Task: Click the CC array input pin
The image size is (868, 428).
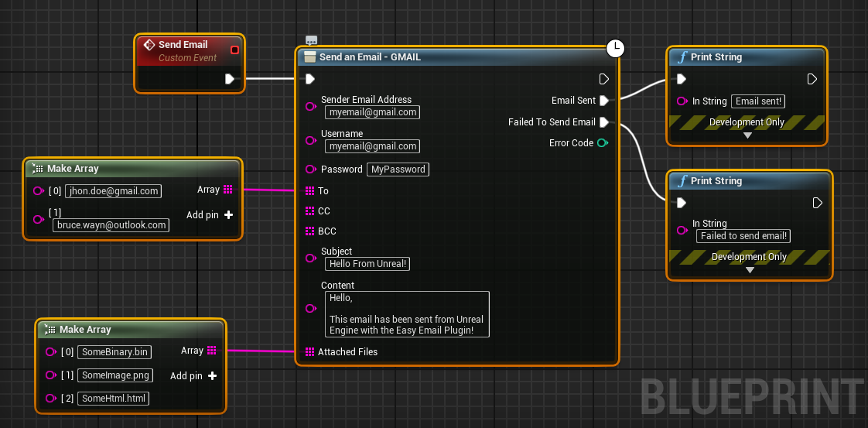Action: [310, 211]
